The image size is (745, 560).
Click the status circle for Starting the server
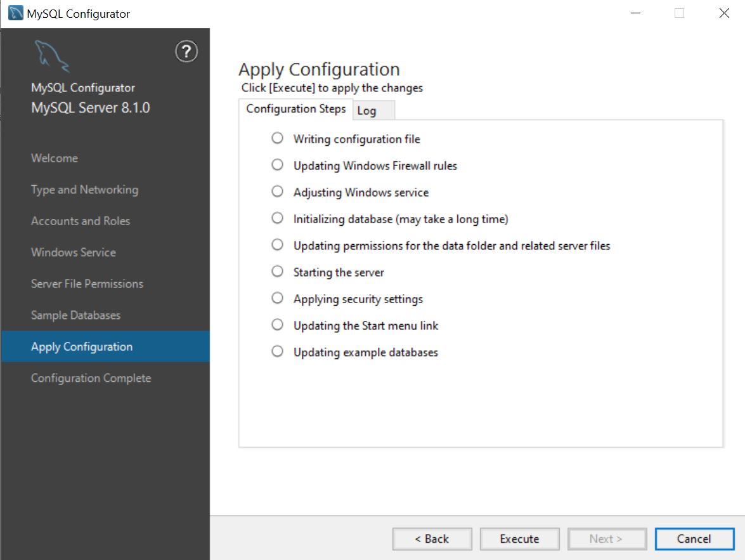[277, 271]
